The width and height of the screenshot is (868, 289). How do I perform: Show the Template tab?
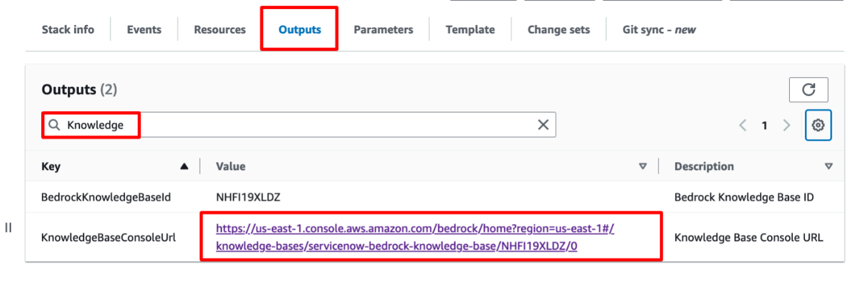(x=470, y=29)
